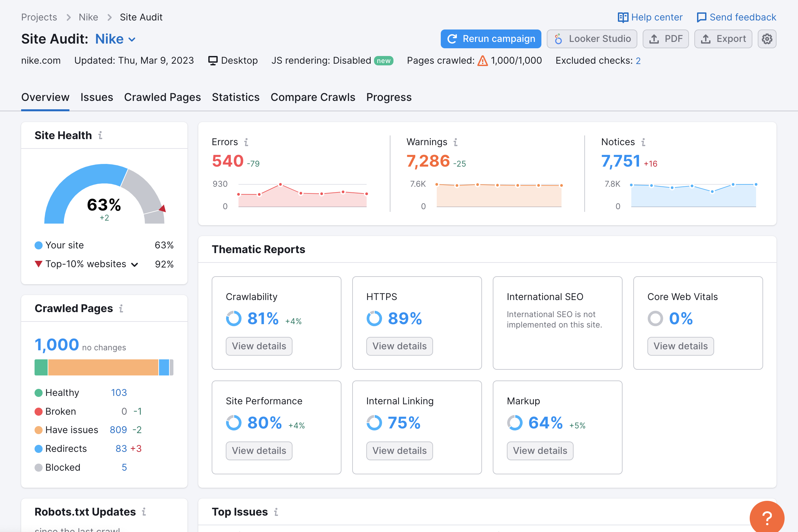Click the Warnings info icon
This screenshot has height=532, width=798.
(x=456, y=142)
